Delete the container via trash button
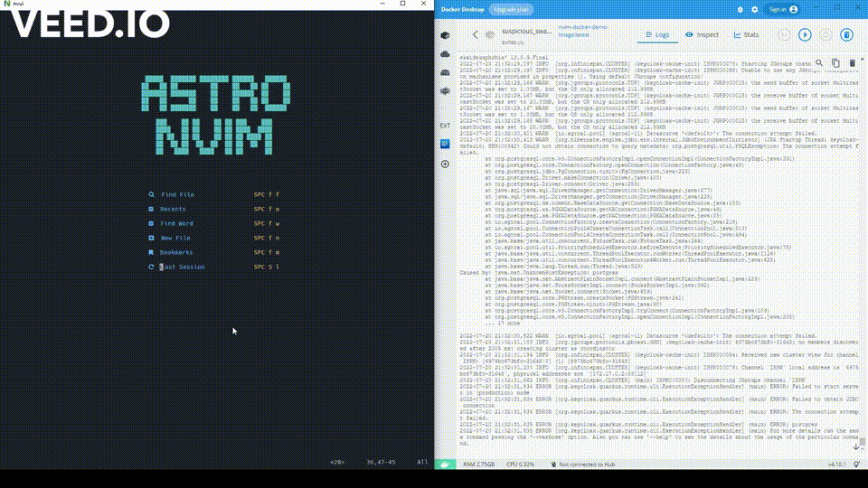The image size is (868, 488). point(846,35)
